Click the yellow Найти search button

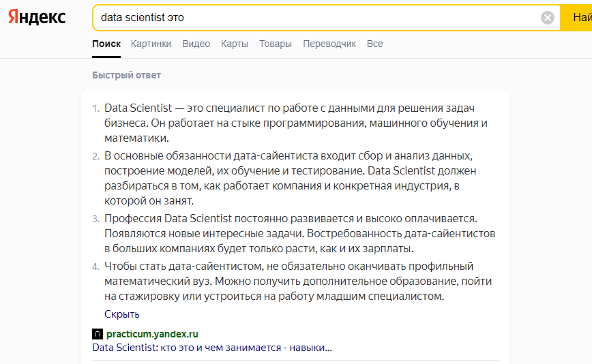click(576, 17)
